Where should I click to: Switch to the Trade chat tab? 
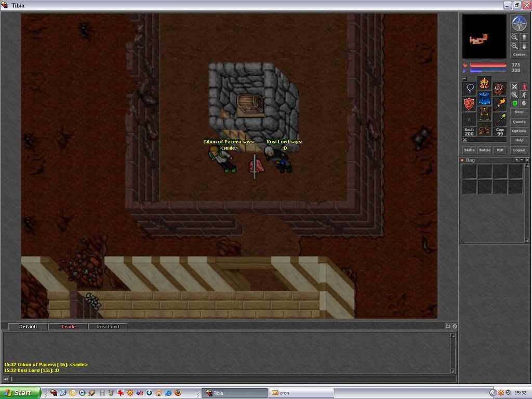click(x=68, y=327)
